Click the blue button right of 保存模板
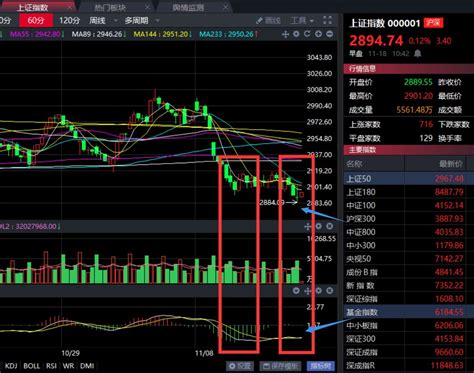Image resolution: width=474 pixels, height=373 pixels. [x=320, y=366]
